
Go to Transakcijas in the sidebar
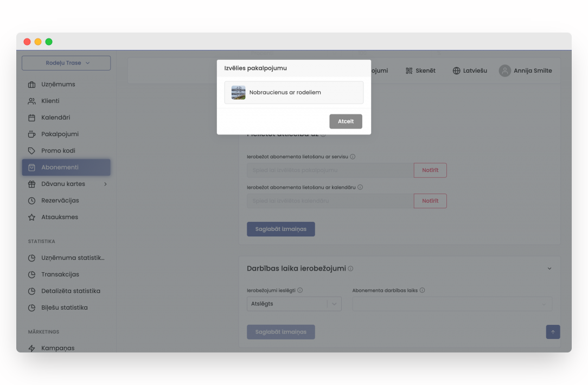click(x=60, y=274)
